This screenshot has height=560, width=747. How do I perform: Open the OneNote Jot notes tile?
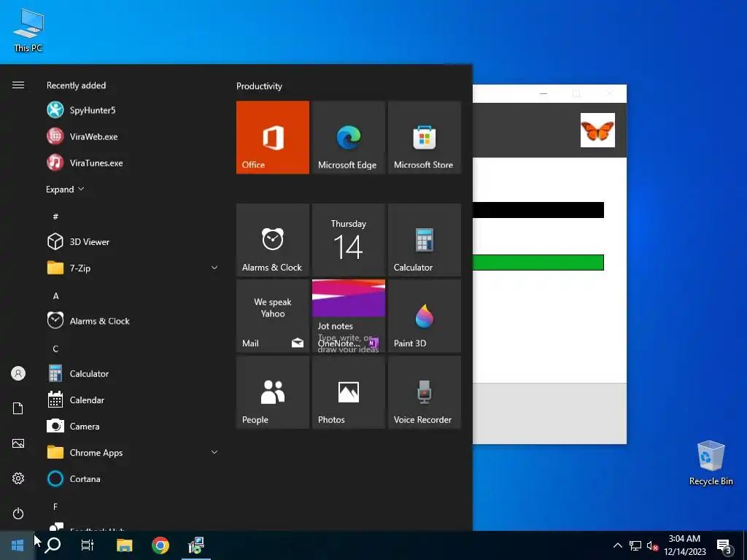pos(348,316)
